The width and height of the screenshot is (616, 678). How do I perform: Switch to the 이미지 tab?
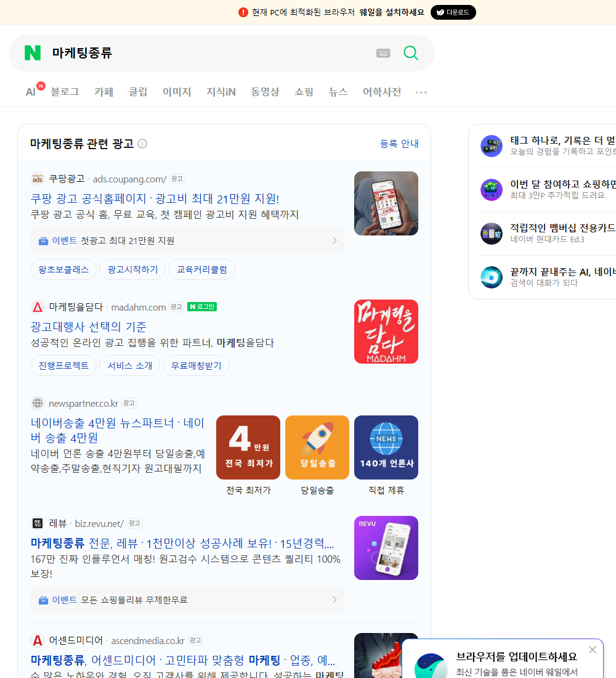point(177,92)
